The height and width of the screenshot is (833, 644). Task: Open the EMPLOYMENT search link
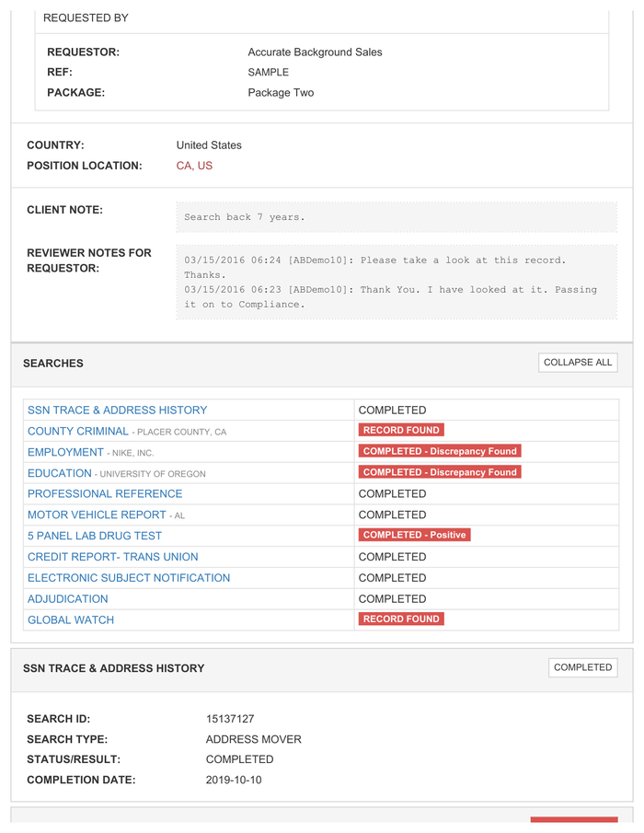65,452
